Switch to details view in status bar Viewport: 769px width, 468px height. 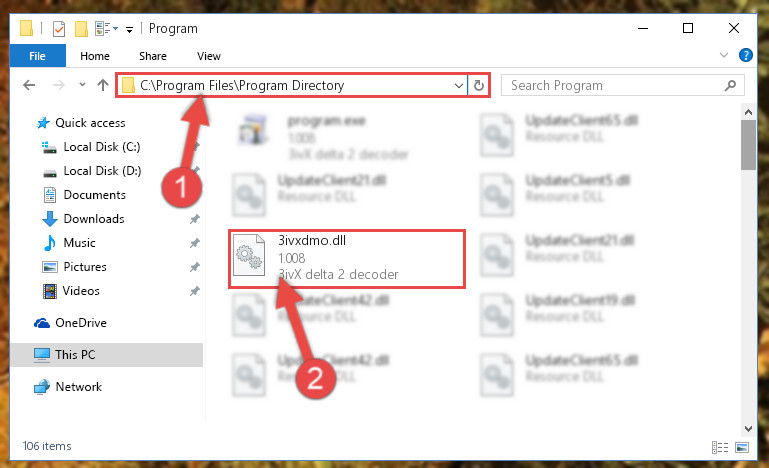click(720, 447)
